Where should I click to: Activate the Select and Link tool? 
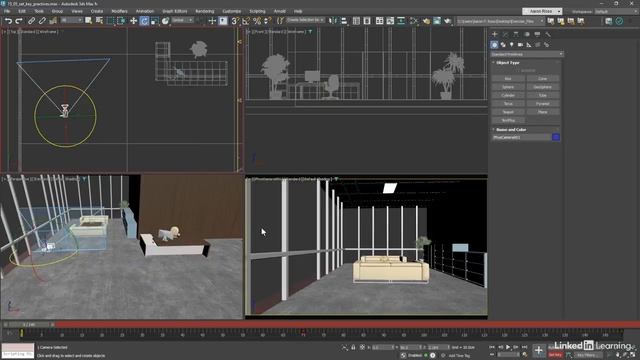(31, 21)
